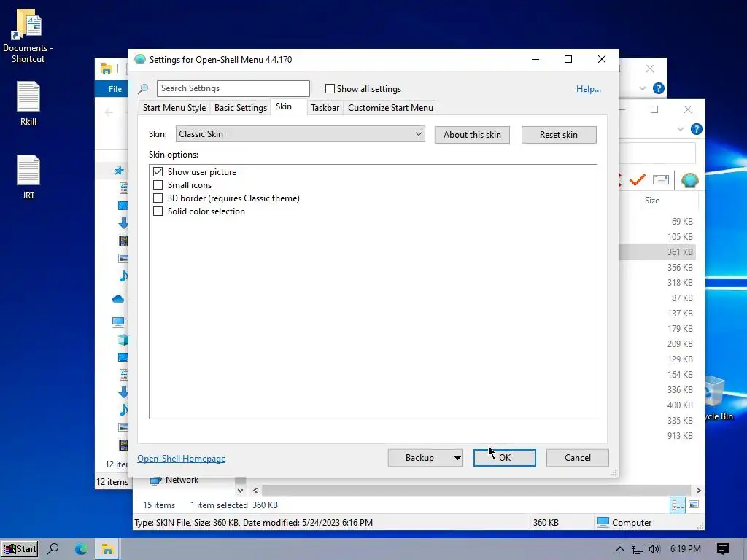This screenshot has width=747, height=560.
Task: Click the Cancel button
Action: tap(578, 458)
